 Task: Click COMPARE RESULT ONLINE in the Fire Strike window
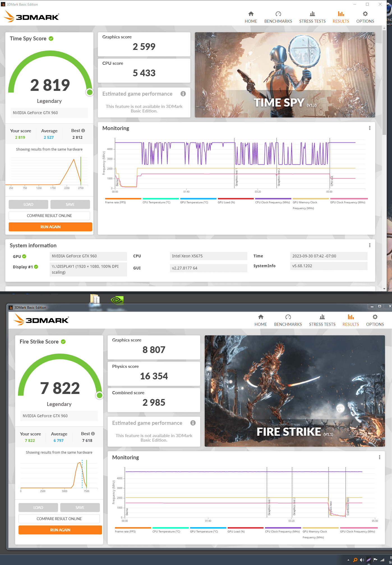coord(59,519)
